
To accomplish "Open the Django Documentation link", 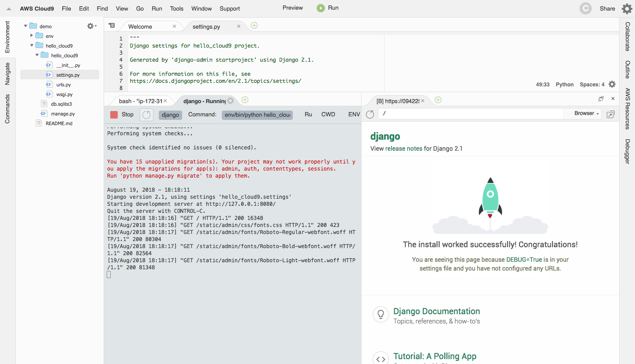I will tap(437, 311).
